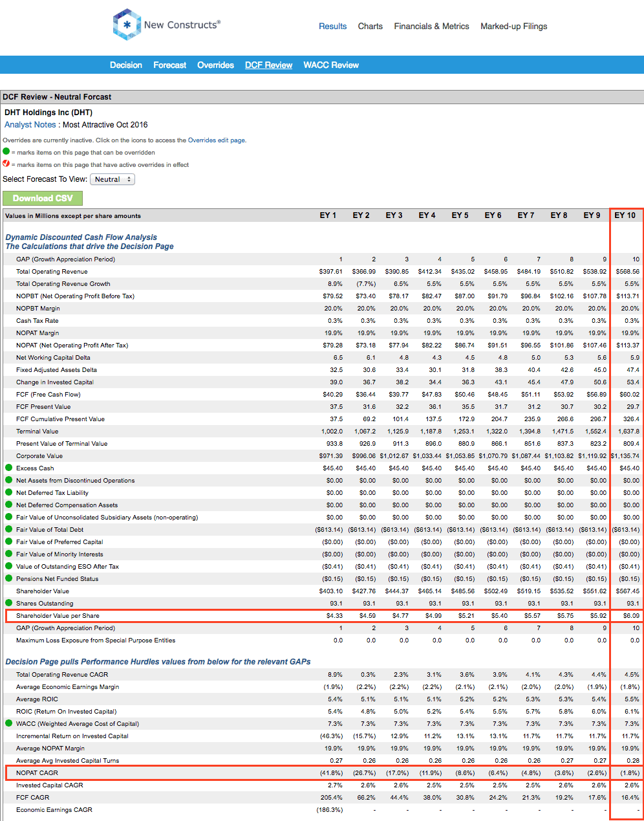Switch to the Decision tab
The height and width of the screenshot is (821, 644).
pos(126,65)
